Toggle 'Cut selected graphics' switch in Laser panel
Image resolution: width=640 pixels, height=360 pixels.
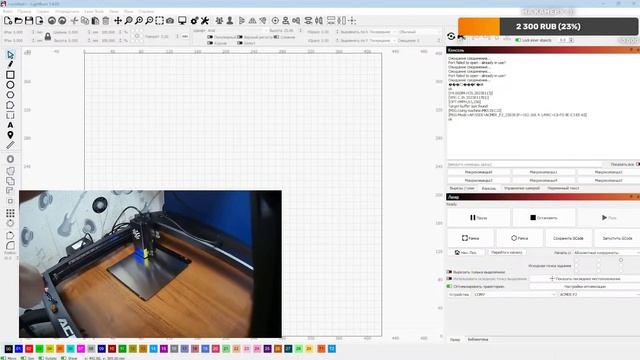click(449, 272)
